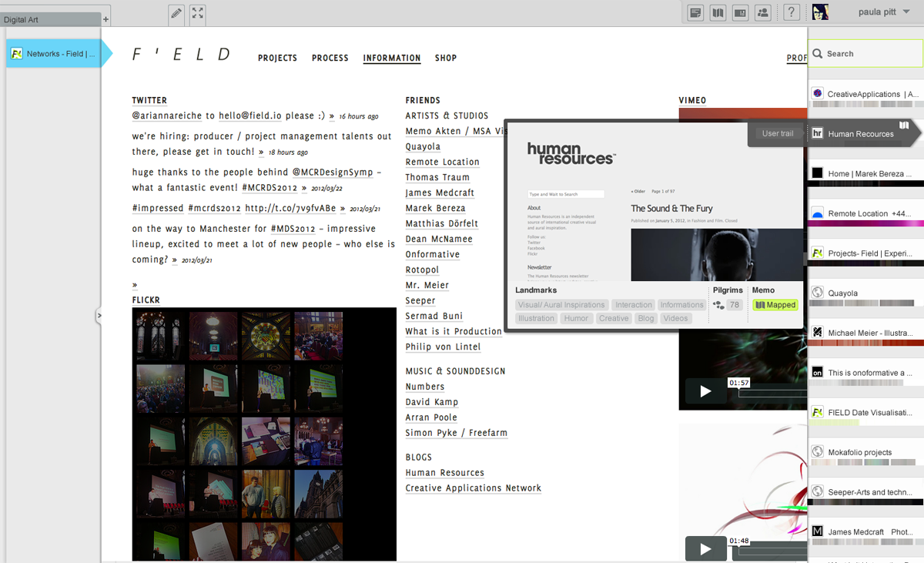The image size is (924, 563).
Task: Open the Human Resources page preview thumbnail
Action: [x=657, y=203]
